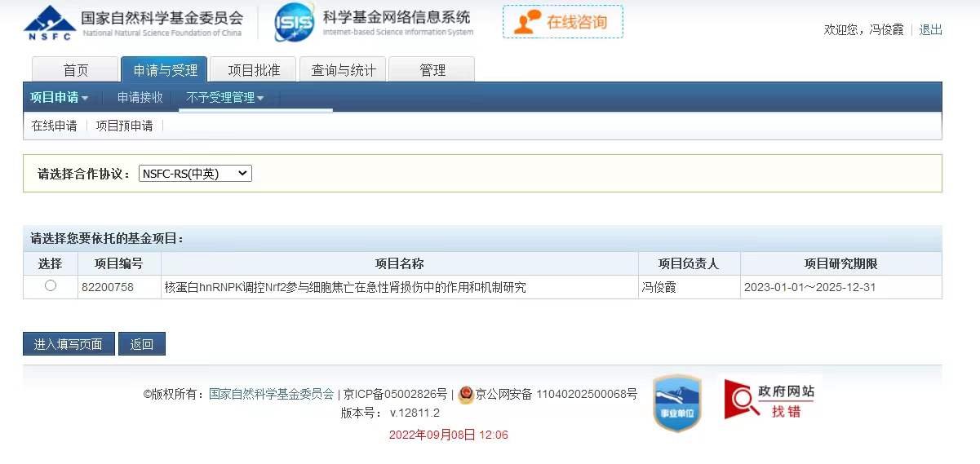
Task: Go to the 查询与统计 tab
Action: pos(344,70)
